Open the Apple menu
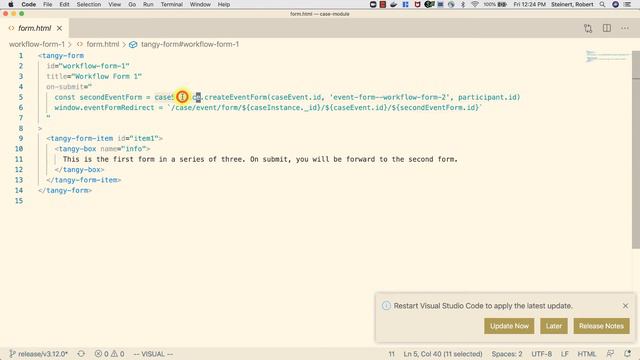 coord(11,4)
